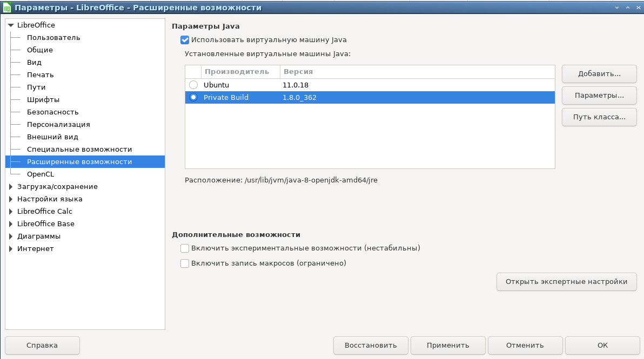Expand the Загрузка/сохранение node

pos(11,187)
